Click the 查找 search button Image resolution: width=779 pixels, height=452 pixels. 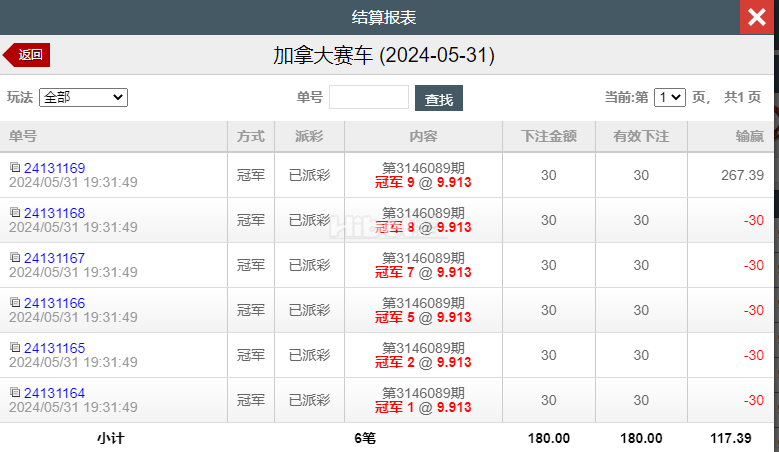click(x=439, y=98)
